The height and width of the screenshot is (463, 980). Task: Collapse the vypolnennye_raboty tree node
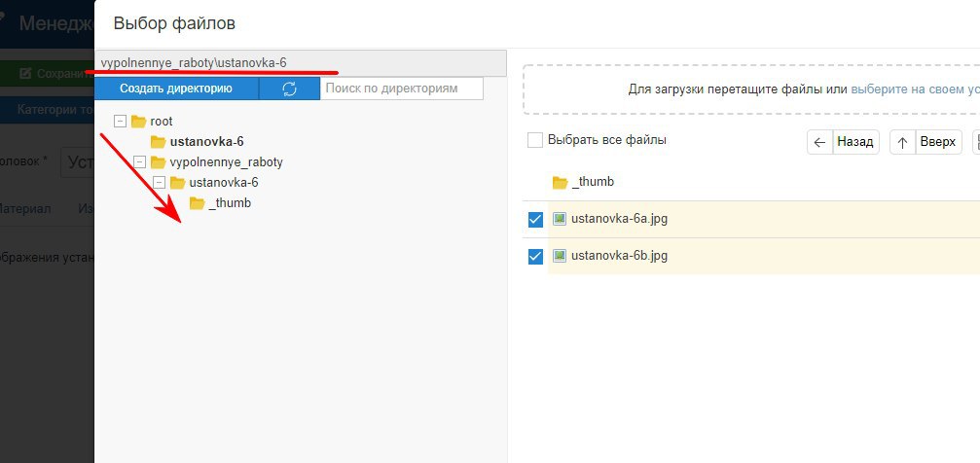139,162
